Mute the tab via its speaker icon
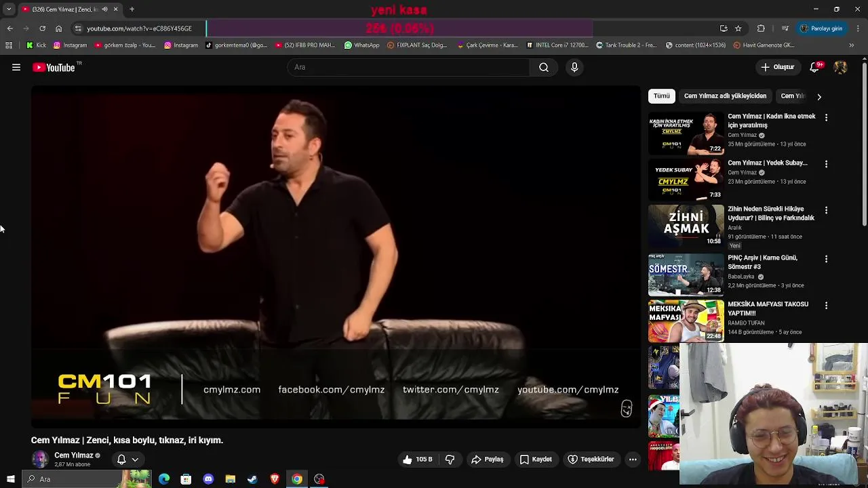The width and height of the screenshot is (868, 488). point(104,9)
